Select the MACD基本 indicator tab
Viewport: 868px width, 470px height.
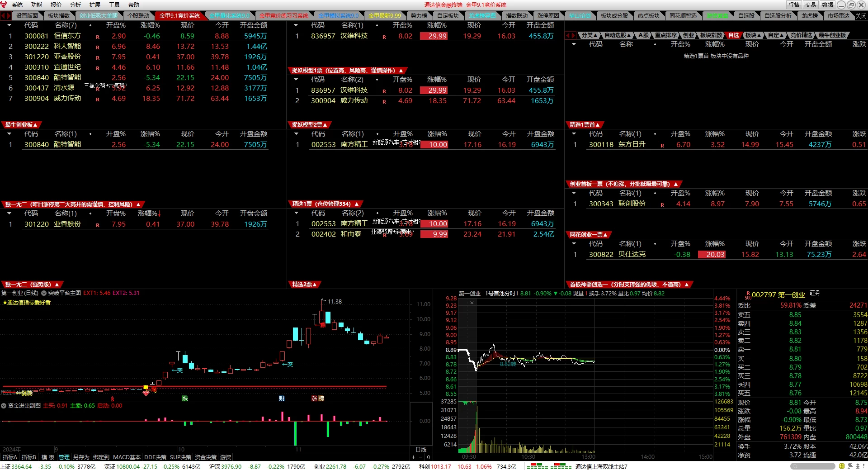click(x=127, y=457)
